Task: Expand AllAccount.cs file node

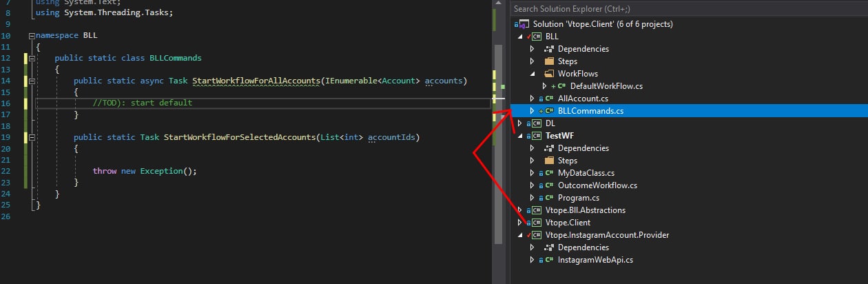Action: point(532,99)
